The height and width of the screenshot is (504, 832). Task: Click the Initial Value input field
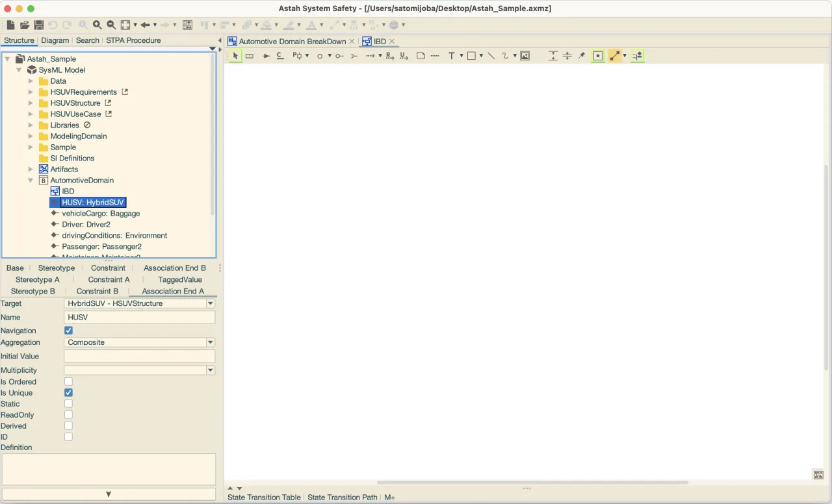pyautogui.click(x=140, y=357)
